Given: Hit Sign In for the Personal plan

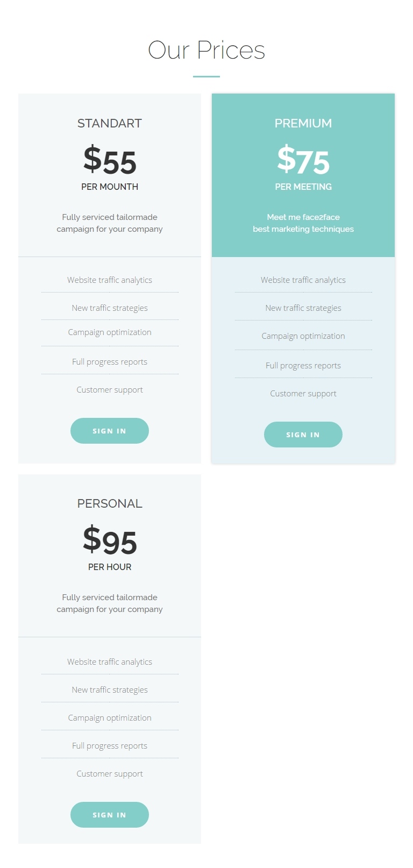Looking at the screenshot, I should pyautogui.click(x=110, y=815).
